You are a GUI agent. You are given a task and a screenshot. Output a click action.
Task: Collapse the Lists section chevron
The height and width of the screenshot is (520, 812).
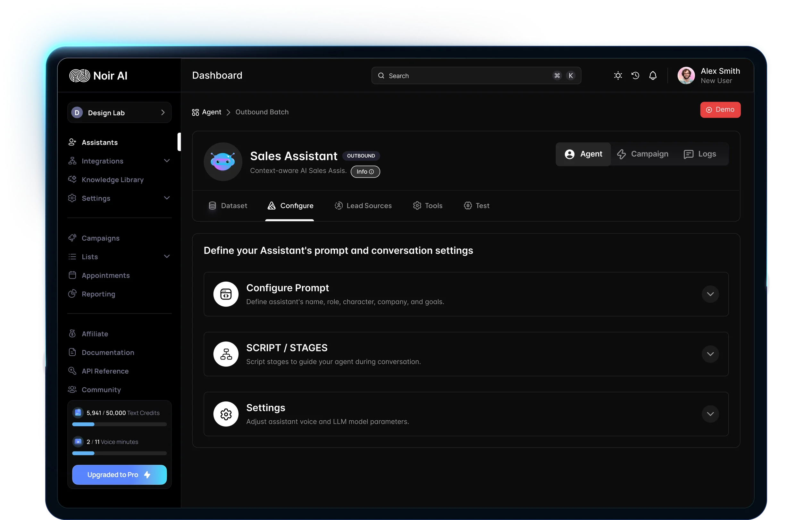coord(167,256)
